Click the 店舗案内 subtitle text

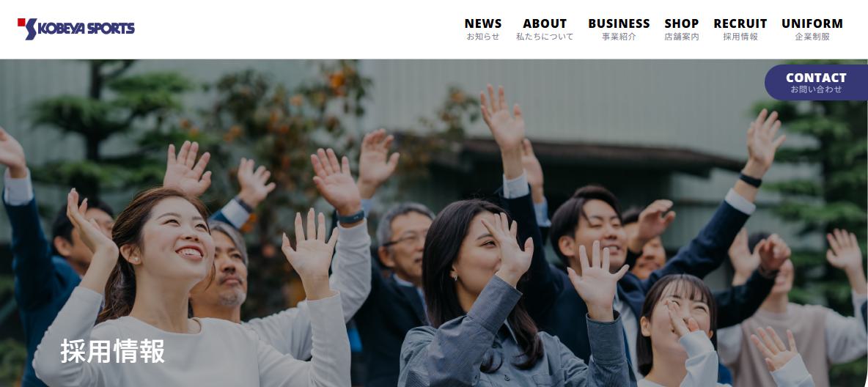682,37
